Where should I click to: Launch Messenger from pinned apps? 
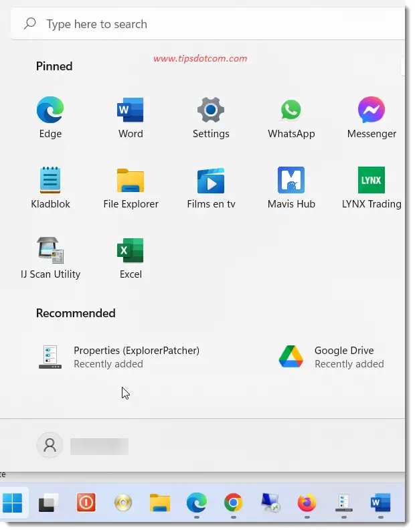[x=371, y=117]
